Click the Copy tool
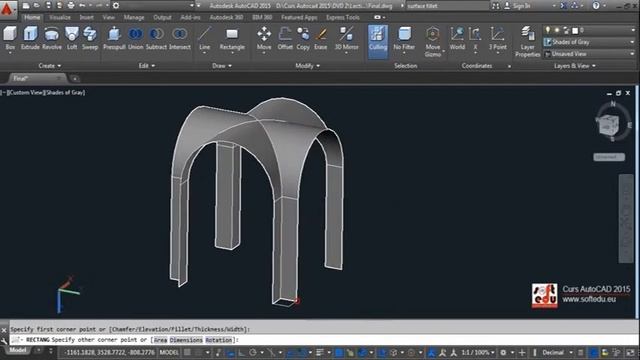 pos(303,38)
